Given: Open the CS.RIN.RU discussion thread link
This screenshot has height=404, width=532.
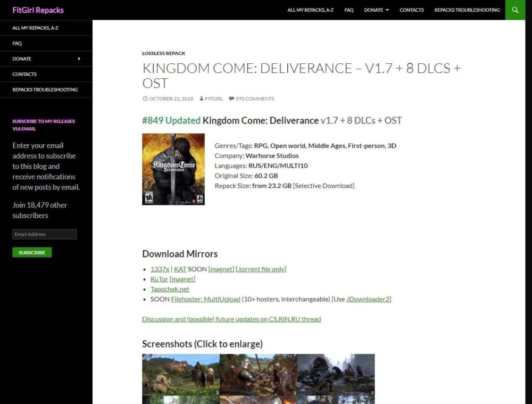Looking at the screenshot, I should [231, 319].
